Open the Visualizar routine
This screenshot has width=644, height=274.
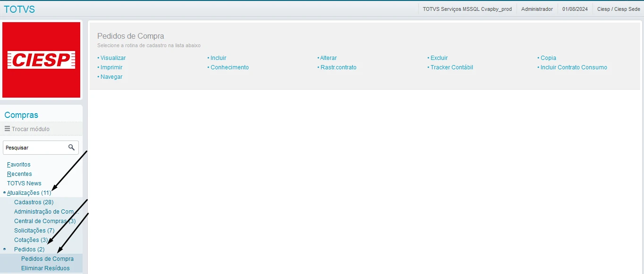[113, 58]
